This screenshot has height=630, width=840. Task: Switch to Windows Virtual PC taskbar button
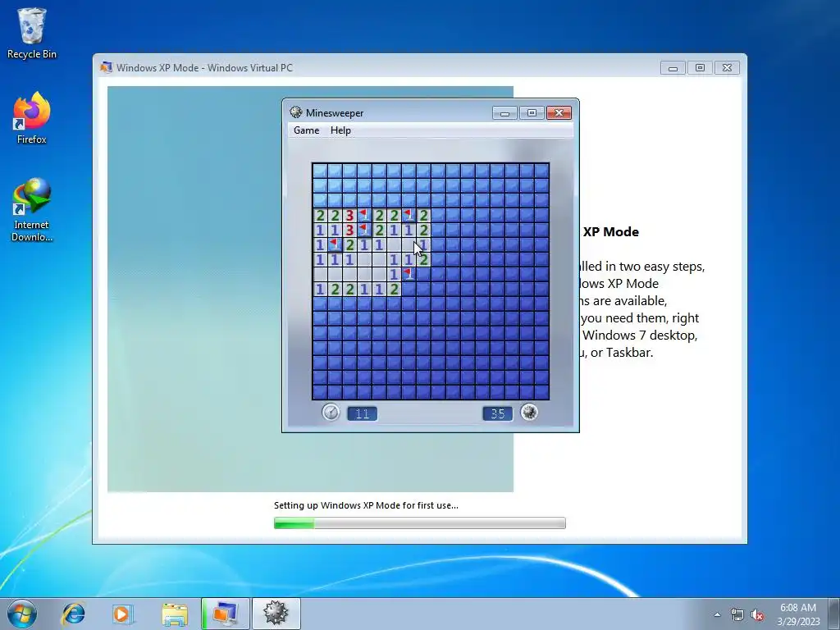coord(226,614)
